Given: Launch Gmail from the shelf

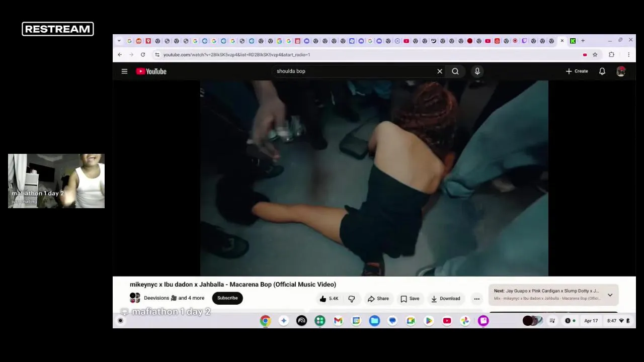Looking at the screenshot, I should coord(338,321).
